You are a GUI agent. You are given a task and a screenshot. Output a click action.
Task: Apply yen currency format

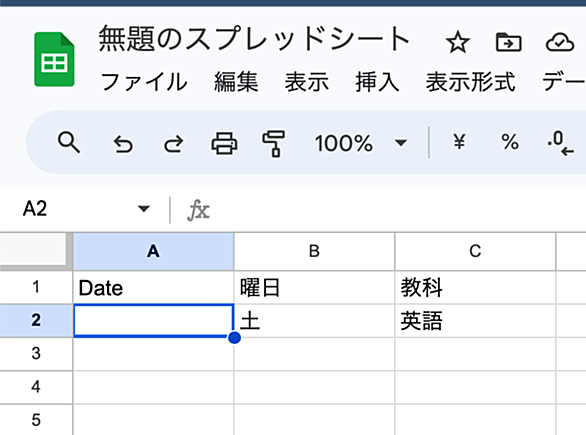tap(459, 142)
